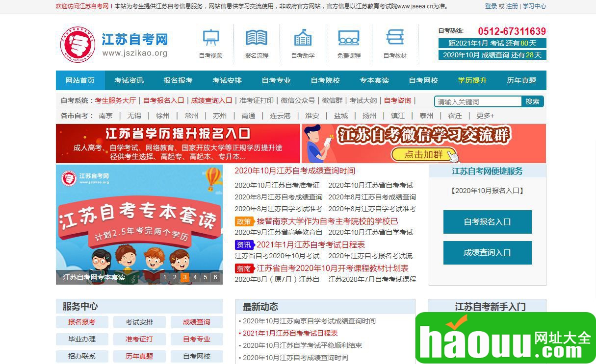Show more cities with 更多+
596x364 pixels.
pos(485,116)
